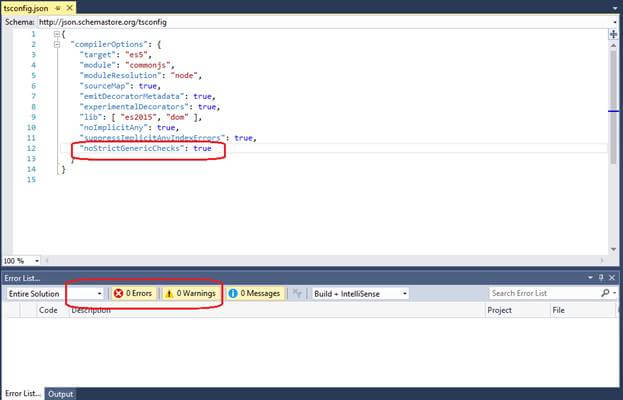This screenshot has width=623, height=400.
Task: Close the Error List panel
Action: 612,278
